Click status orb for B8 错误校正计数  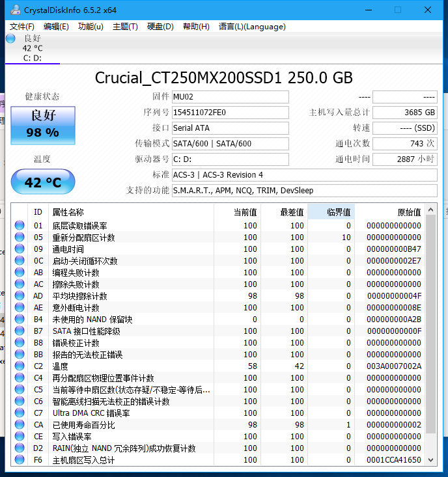tap(20, 342)
